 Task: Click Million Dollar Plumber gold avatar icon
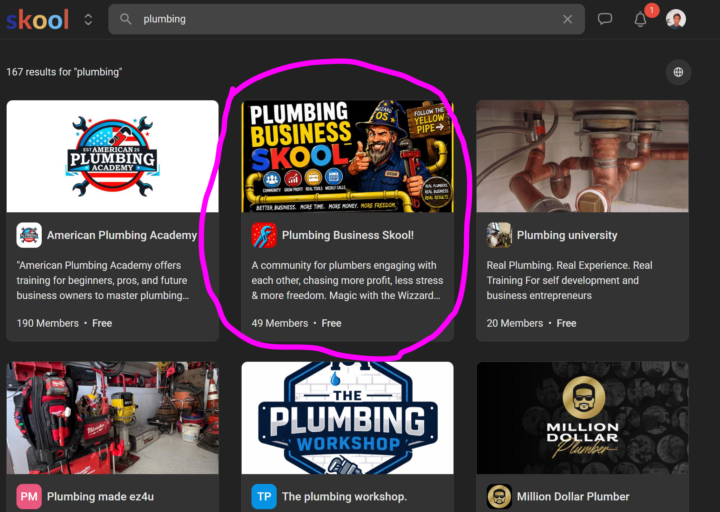point(499,496)
